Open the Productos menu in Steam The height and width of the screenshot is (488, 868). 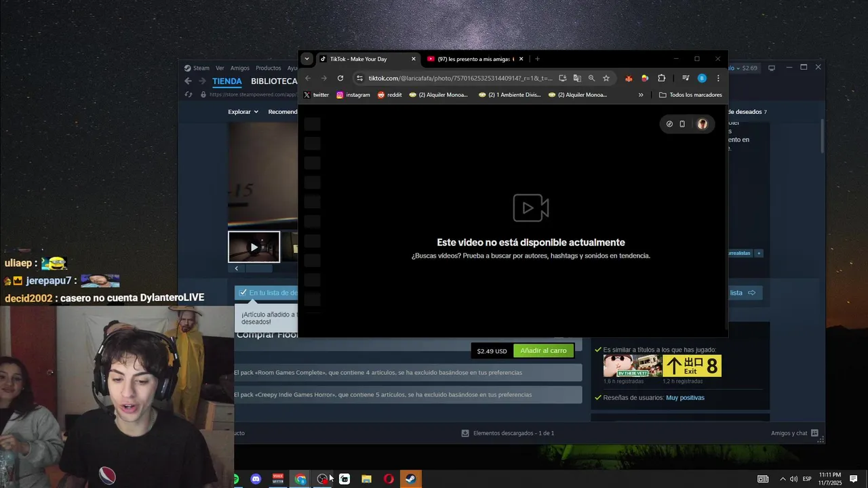pyautogui.click(x=268, y=68)
